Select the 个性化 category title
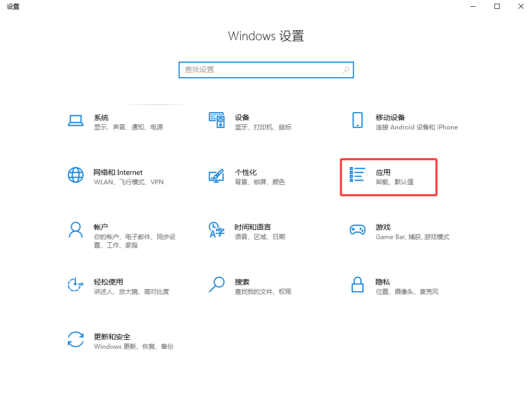 coord(246,172)
